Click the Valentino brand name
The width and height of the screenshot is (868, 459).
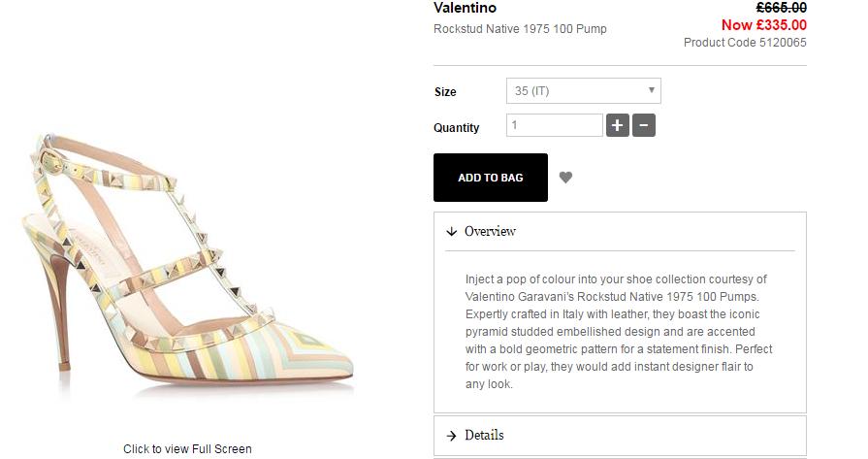coord(465,8)
